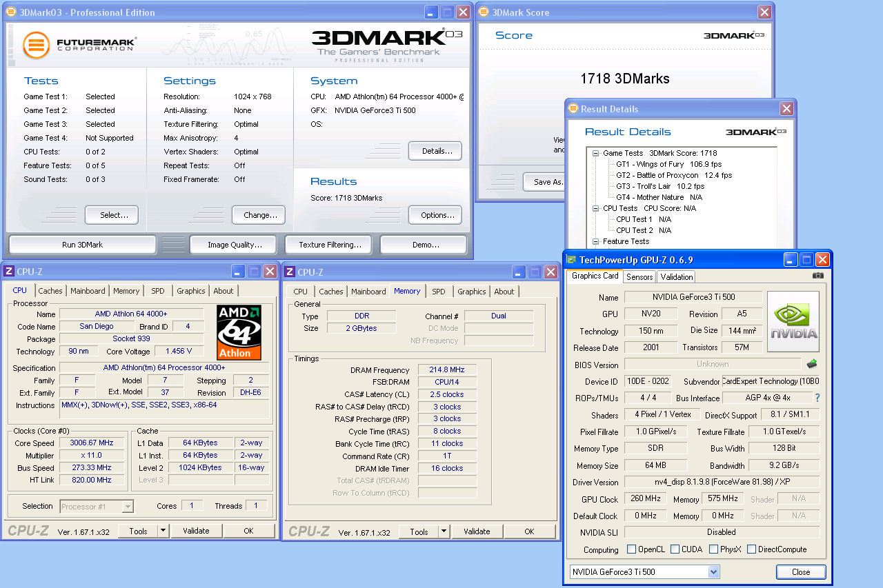Collapse the CPU Tests tree node
This screenshot has height=588, width=883.
click(x=595, y=208)
